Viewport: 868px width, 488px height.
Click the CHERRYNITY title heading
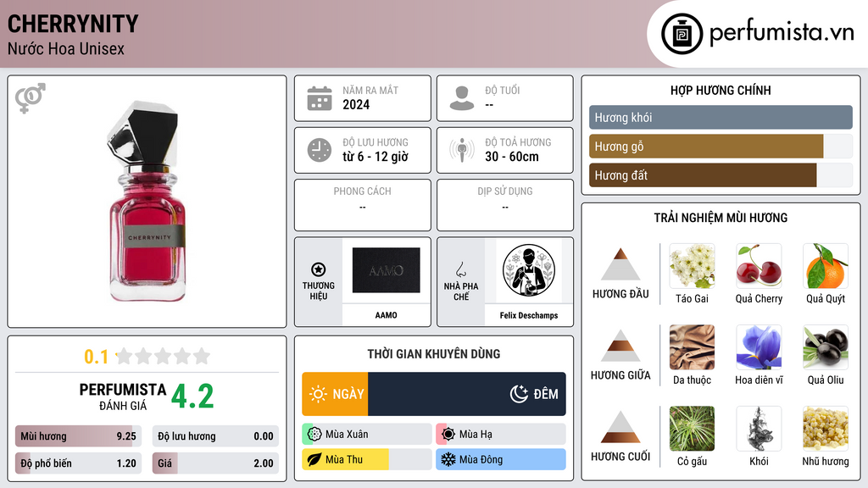click(73, 24)
